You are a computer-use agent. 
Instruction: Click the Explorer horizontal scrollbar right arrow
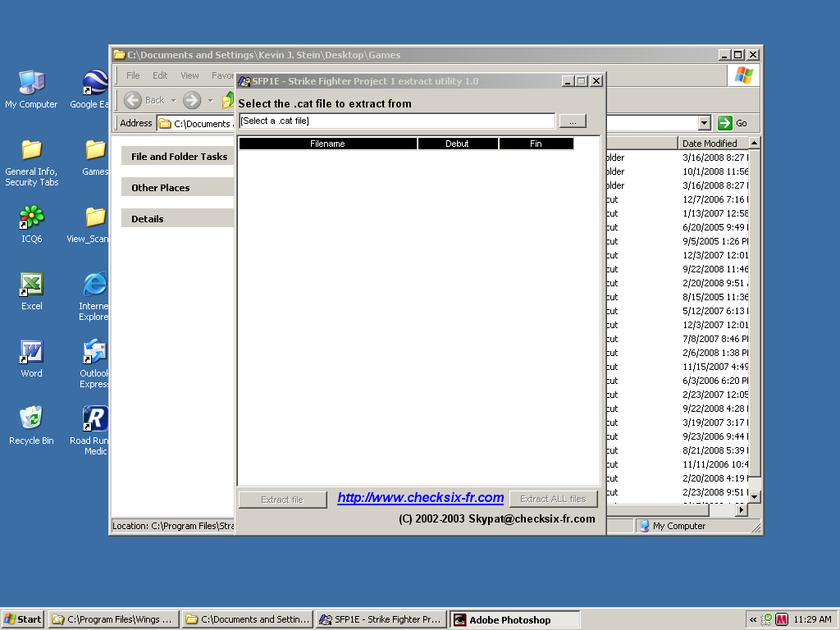(x=742, y=510)
